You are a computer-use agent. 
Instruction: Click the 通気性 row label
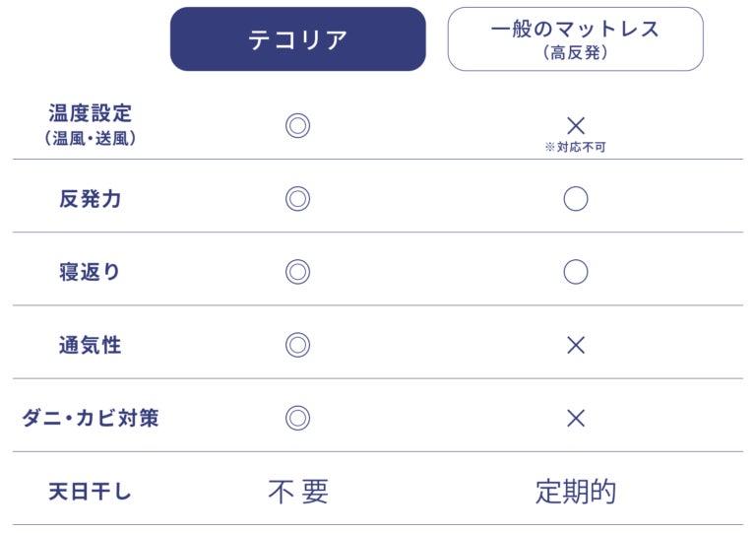pyautogui.click(x=90, y=345)
